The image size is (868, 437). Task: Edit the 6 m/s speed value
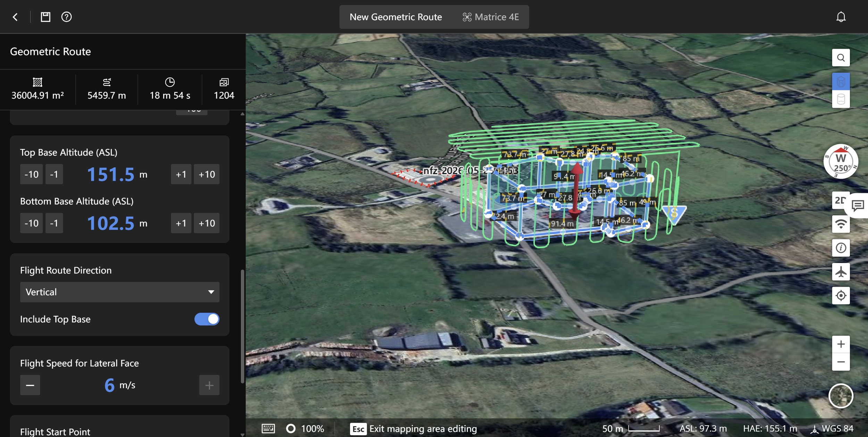click(109, 385)
